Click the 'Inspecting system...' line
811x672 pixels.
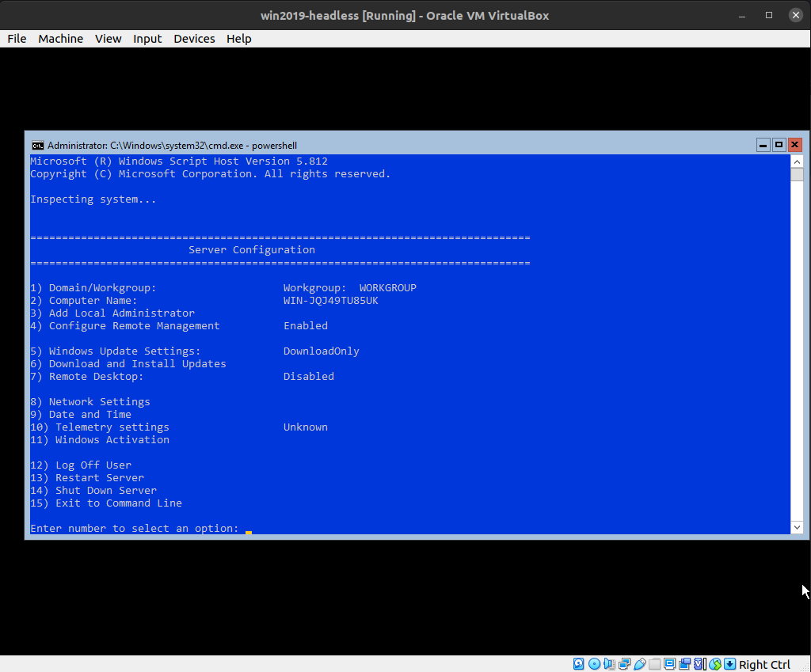[x=93, y=199]
